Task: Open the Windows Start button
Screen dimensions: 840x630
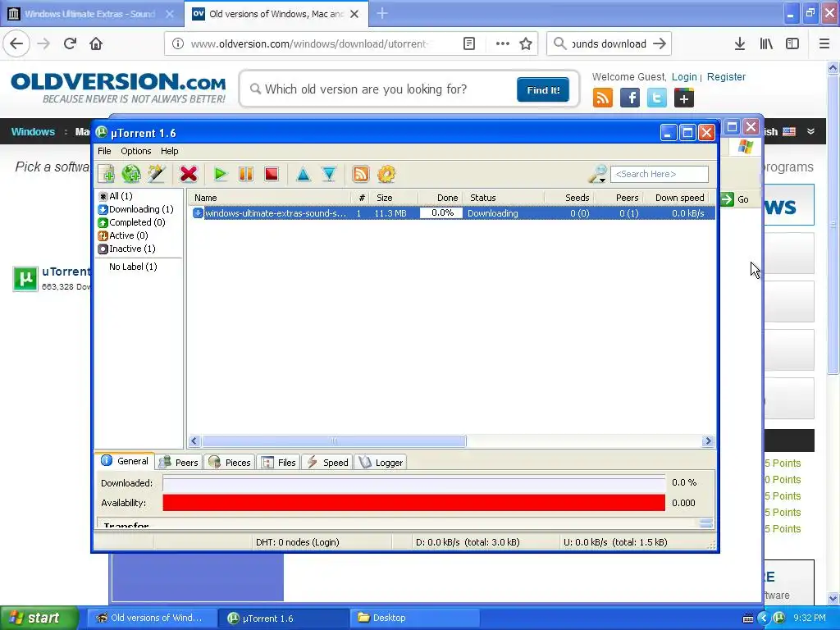Action: coord(39,618)
